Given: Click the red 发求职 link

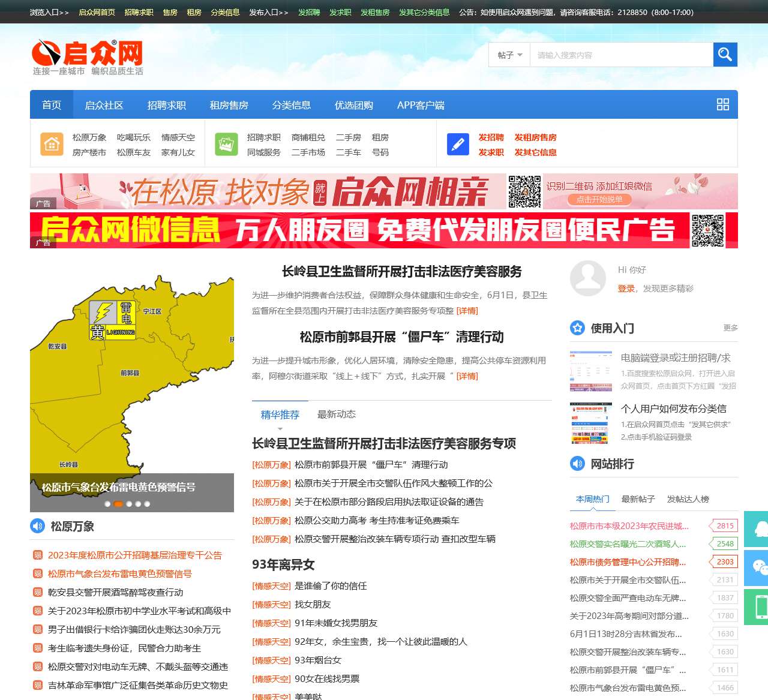Looking at the screenshot, I should tap(491, 152).
